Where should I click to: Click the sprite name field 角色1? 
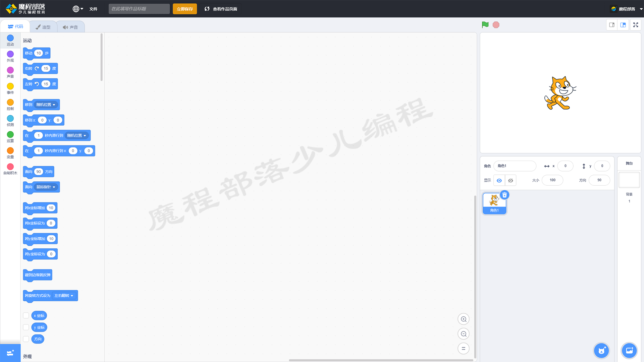point(515,166)
